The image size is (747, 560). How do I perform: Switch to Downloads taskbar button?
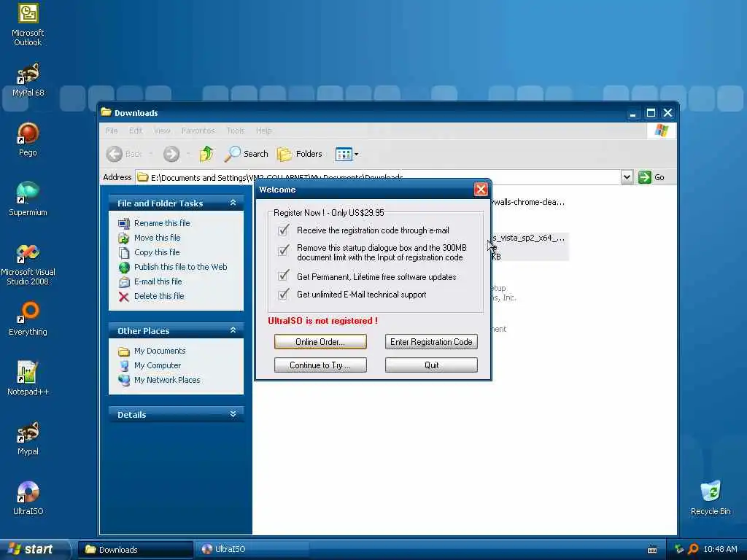click(135, 550)
